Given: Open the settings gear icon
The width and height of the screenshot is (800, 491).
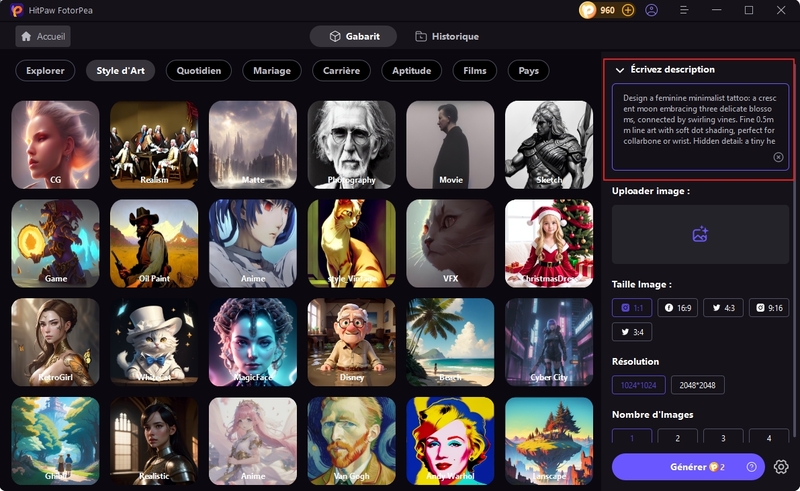Looking at the screenshot, I should click(781, 467).
